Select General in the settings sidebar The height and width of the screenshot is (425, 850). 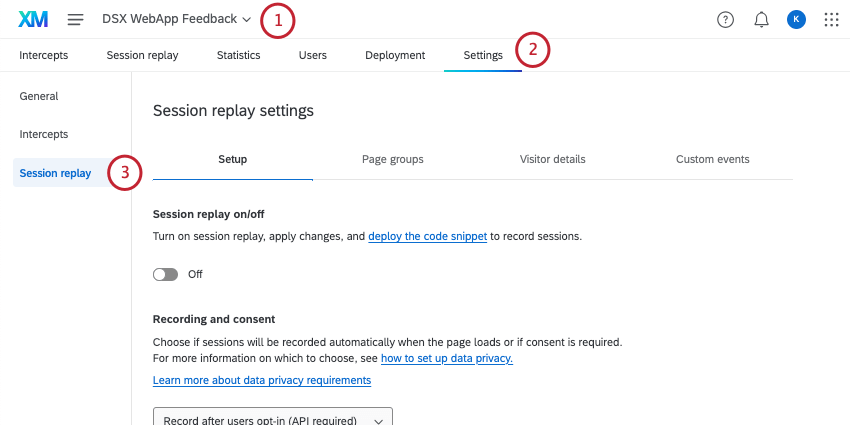pyautogui.click(x=39, y=96)
